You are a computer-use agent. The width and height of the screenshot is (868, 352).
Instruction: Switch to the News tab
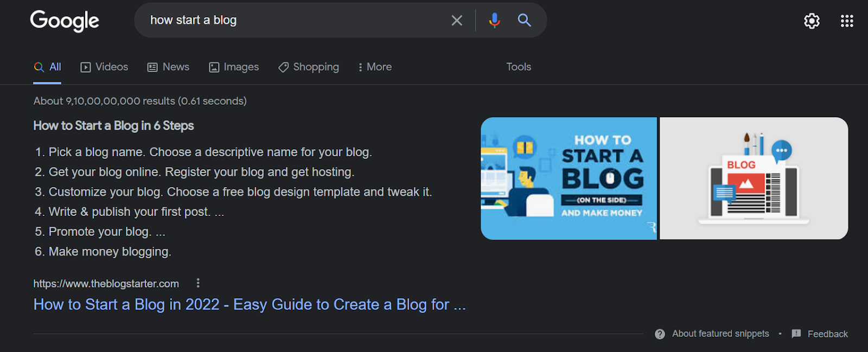(x=168, y=67)
